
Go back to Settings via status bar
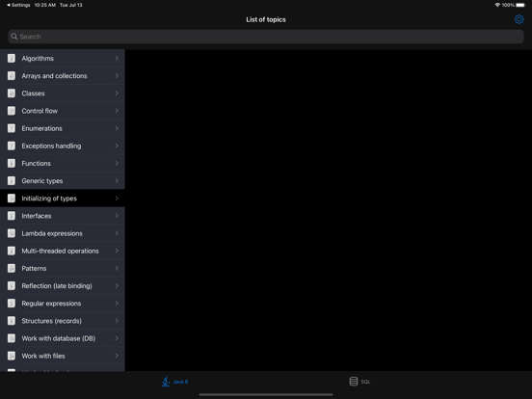18,5
